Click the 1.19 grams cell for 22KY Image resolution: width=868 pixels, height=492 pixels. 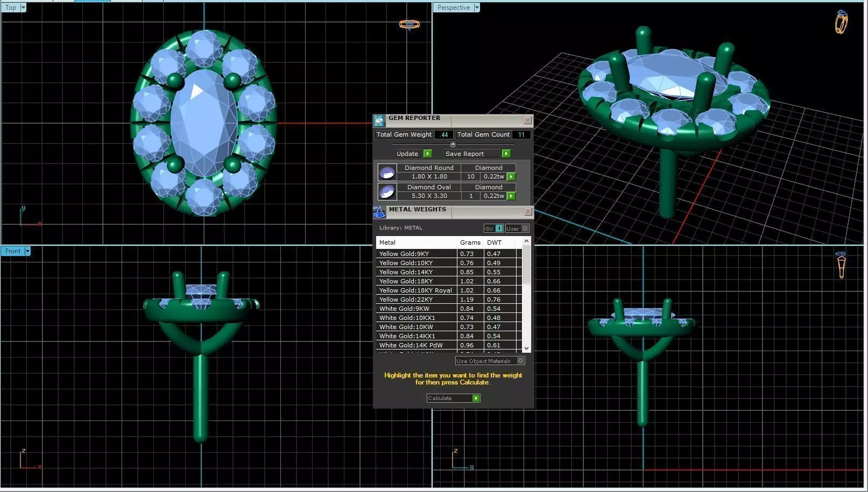click(470, 300)
